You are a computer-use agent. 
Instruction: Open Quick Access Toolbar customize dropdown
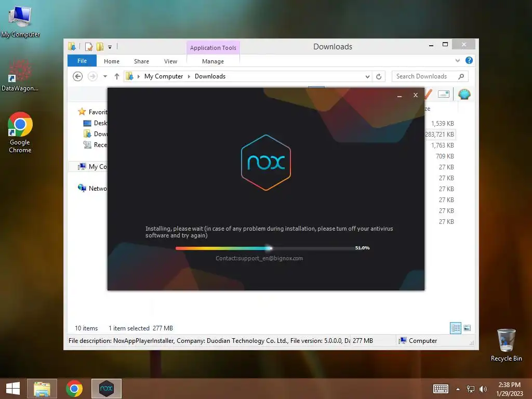pos(110,47)
